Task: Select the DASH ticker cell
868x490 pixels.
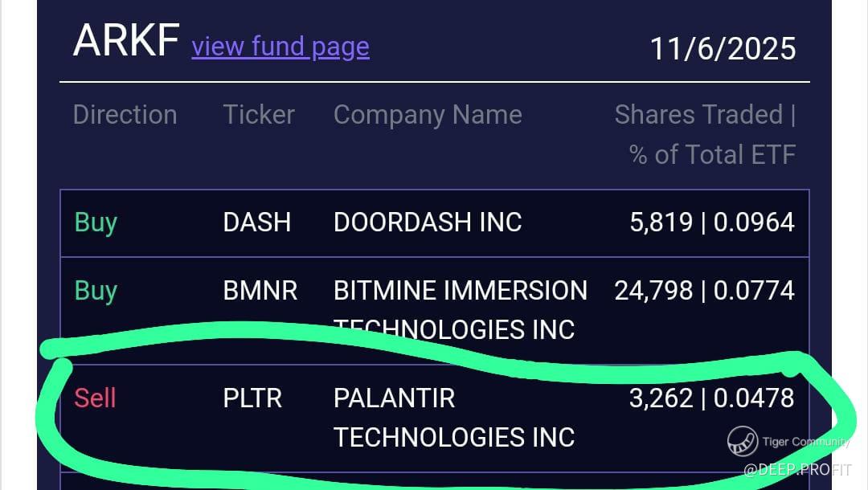Action: click(x=256, y=222)
